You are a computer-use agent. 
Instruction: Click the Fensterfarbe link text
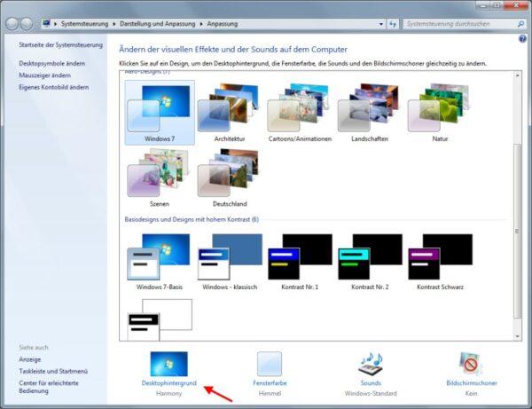pos(270,383)
